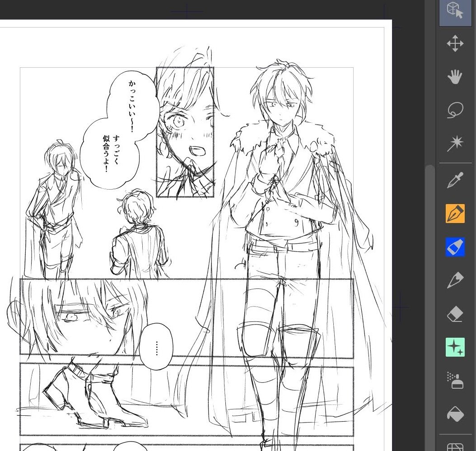The image size is (476, 451).
Task: Click the speech bubble text かっこいい〜!
Action: pos(132,106)
